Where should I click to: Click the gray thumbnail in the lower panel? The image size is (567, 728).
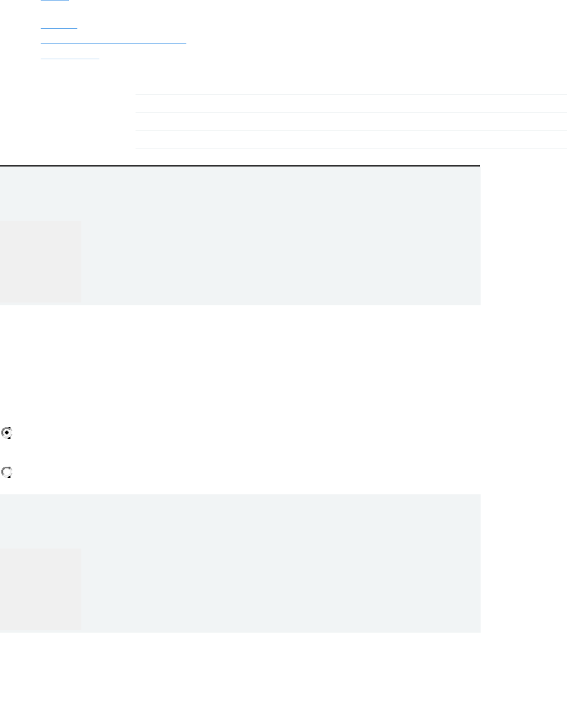click(41, 589)
